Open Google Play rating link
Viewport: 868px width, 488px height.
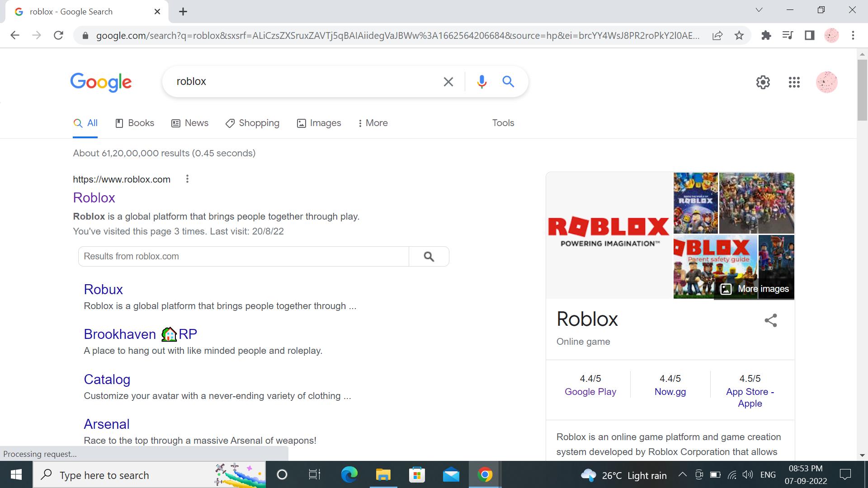(x=590, y=392)
